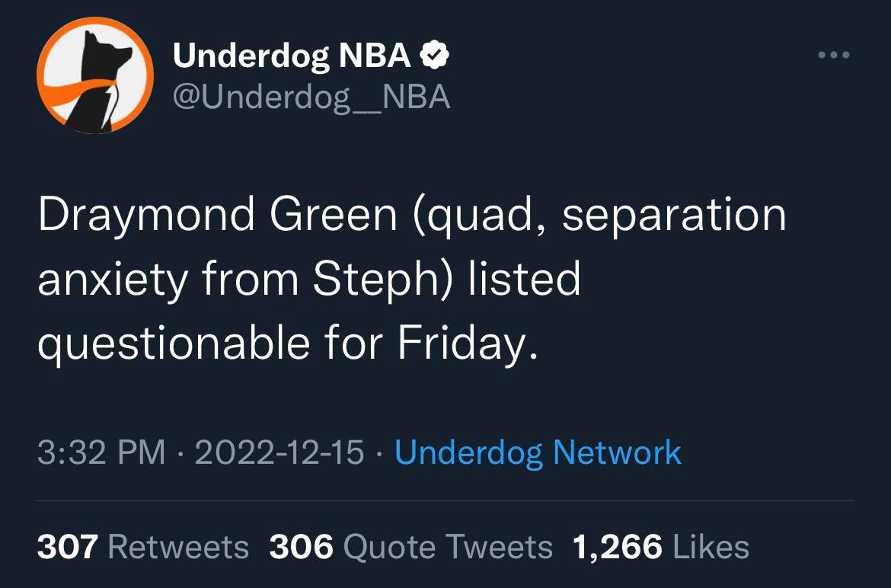
Task: Show the Likes label list
Action: (711, 547)
